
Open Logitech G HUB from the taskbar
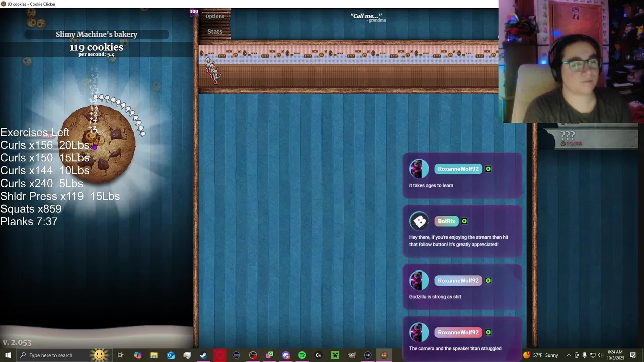click(318, 355)
